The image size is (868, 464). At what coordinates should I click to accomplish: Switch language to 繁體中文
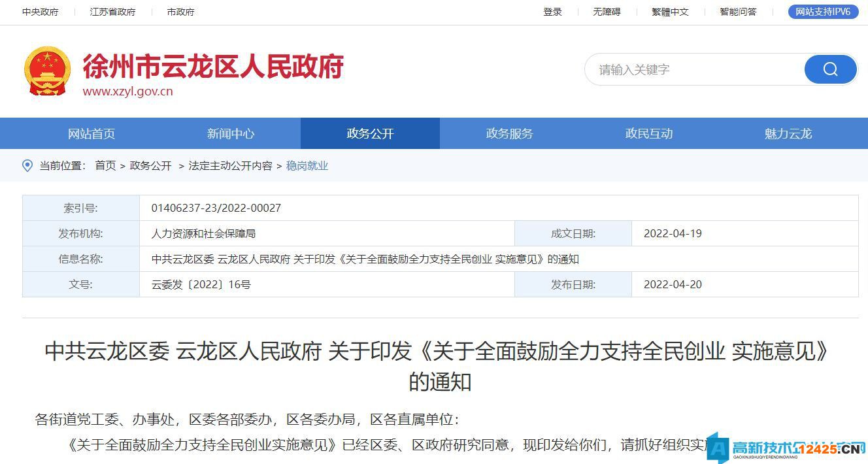tap(670, 12)
